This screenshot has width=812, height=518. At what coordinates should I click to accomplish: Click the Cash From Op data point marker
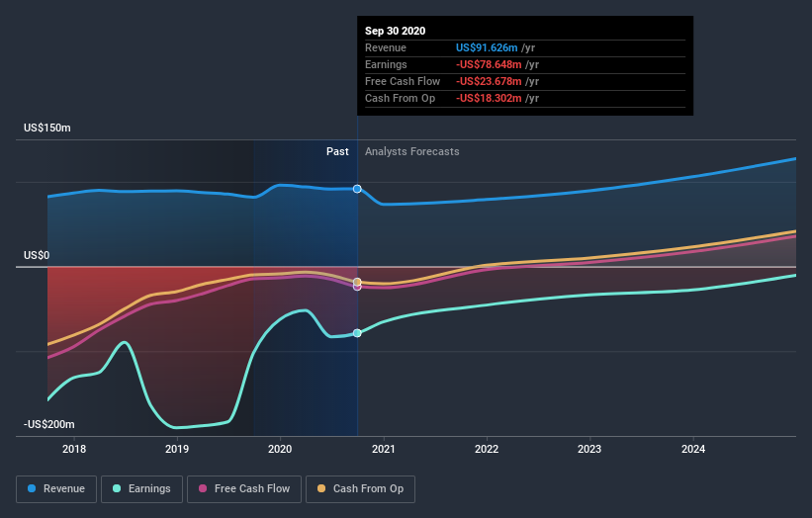tap(357, 282)
